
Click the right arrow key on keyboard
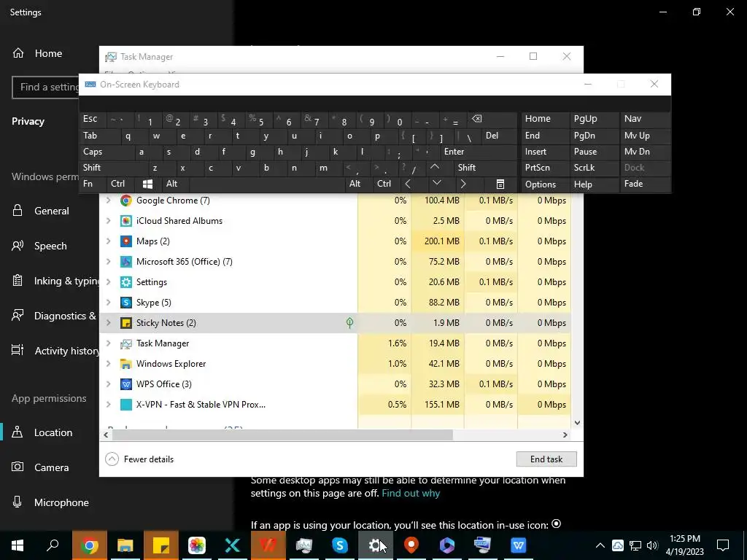pos(463,184)
